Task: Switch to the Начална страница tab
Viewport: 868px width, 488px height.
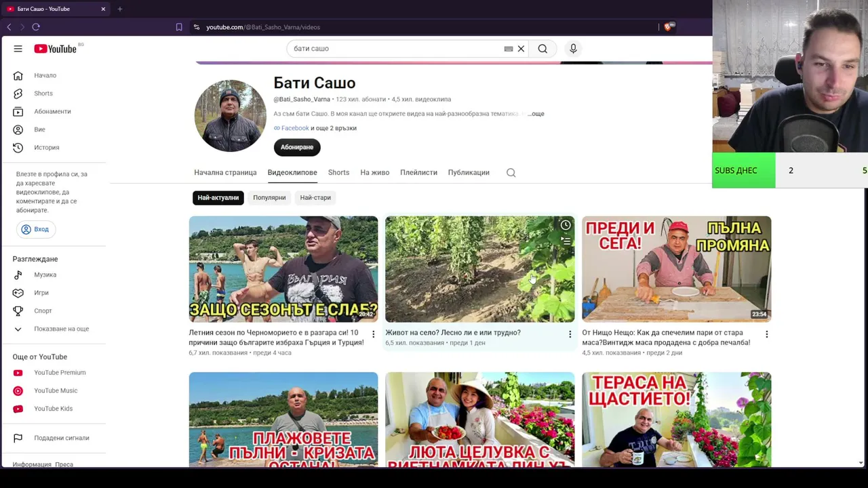Action: tap(225, 173)
